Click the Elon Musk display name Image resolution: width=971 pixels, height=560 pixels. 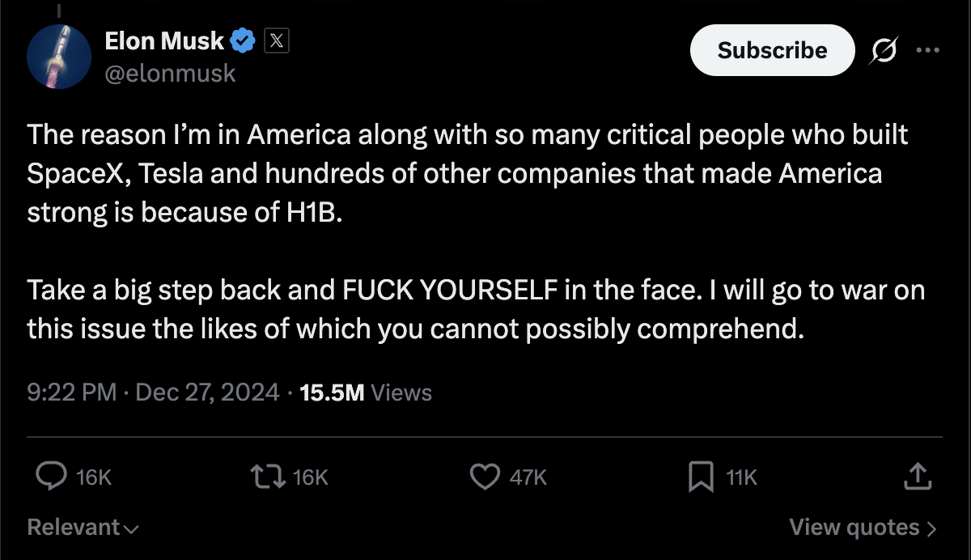pyautogui.click(x=164, y=40)
